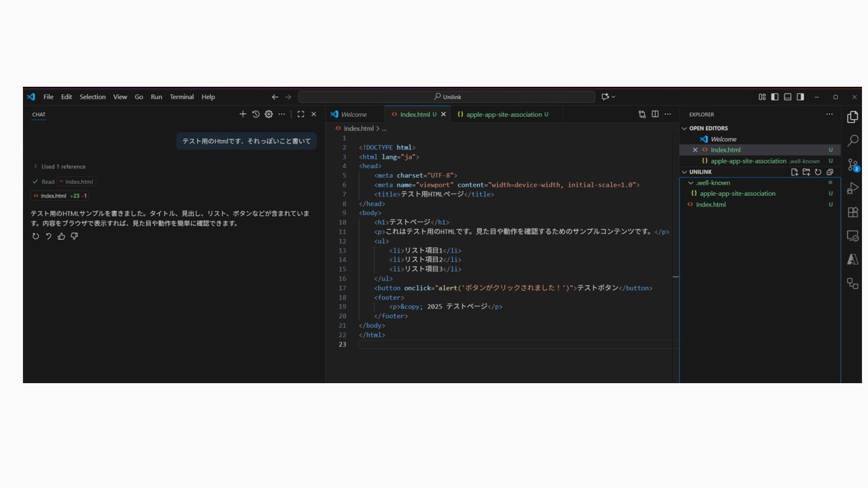Open the View menu
Image resolution: width=868 pixels, height=488 pixels.
(120, 96)
